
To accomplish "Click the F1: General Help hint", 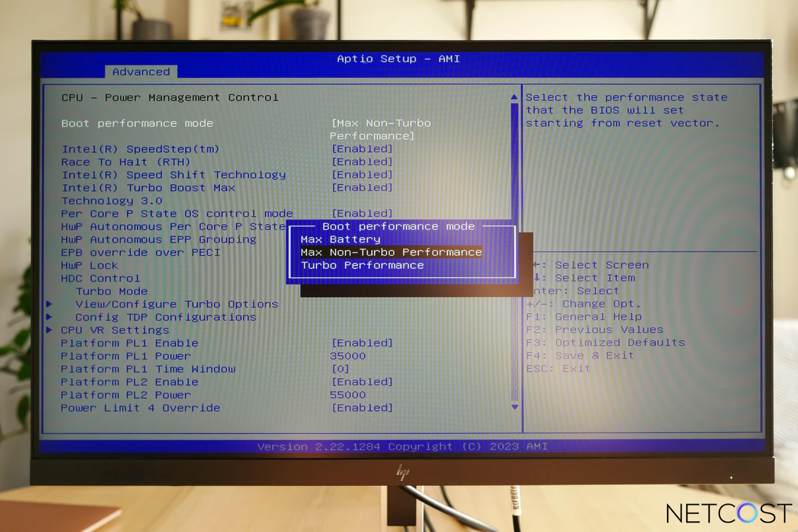I will [584, 317].
